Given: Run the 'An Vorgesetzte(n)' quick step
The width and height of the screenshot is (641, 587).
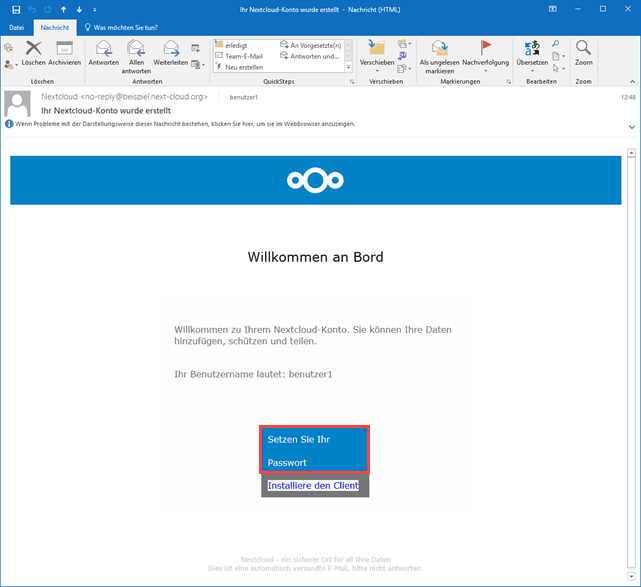Looking at the screenshot, I should pyautogui.click(x=311, y=45).
